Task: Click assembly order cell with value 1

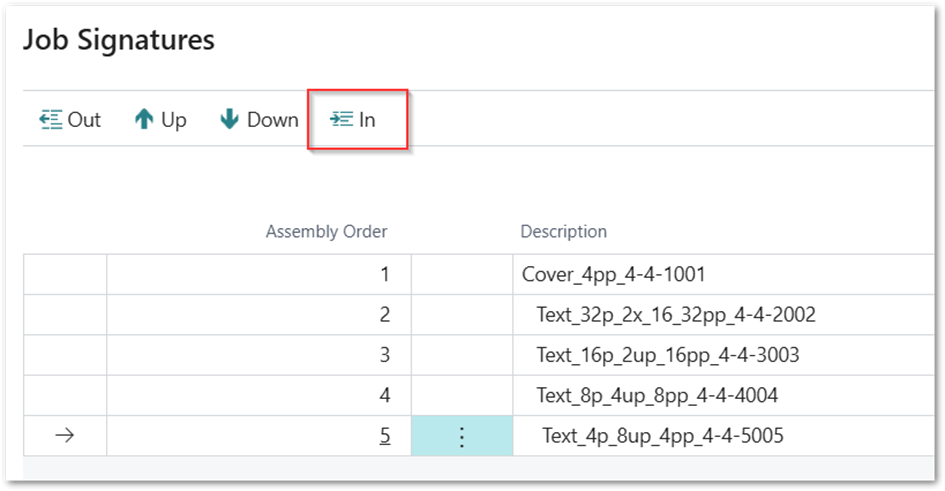Action: [x=384, y=274]
